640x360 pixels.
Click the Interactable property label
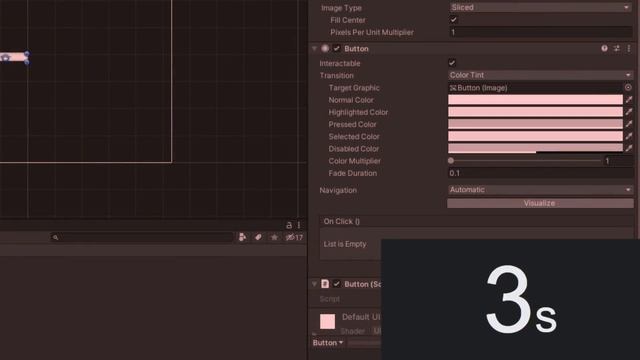coord(340,63)
